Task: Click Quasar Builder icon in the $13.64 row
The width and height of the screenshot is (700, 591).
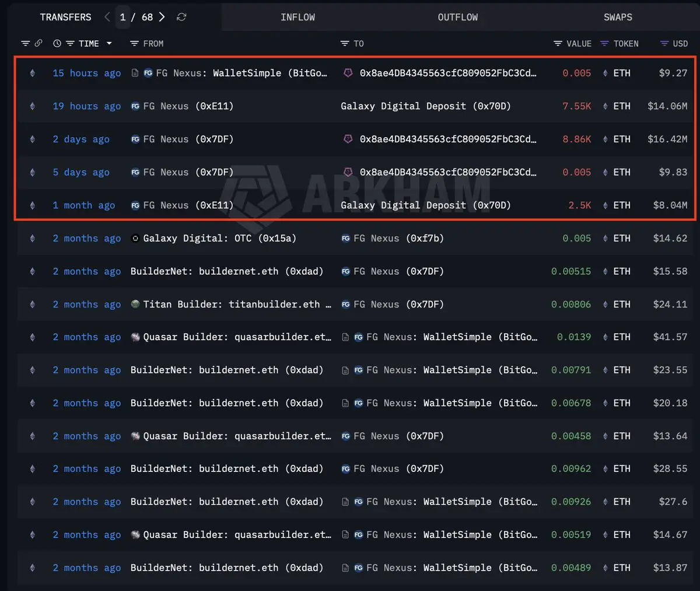Action: point(135,436)
